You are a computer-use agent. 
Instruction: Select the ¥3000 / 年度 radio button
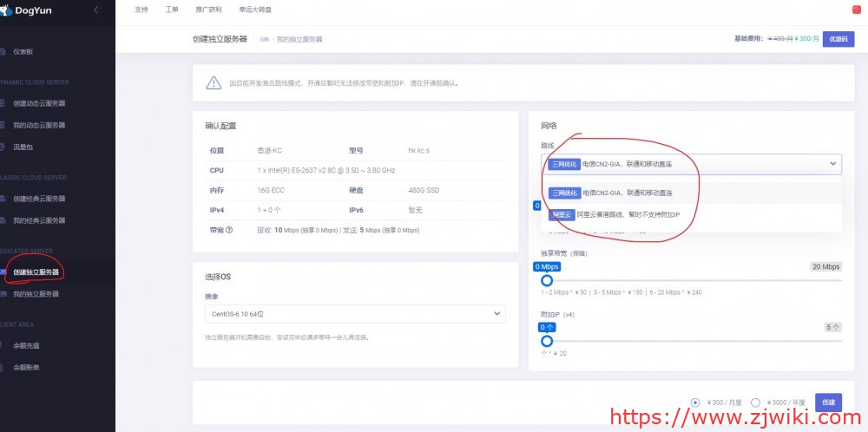point(755,403)
